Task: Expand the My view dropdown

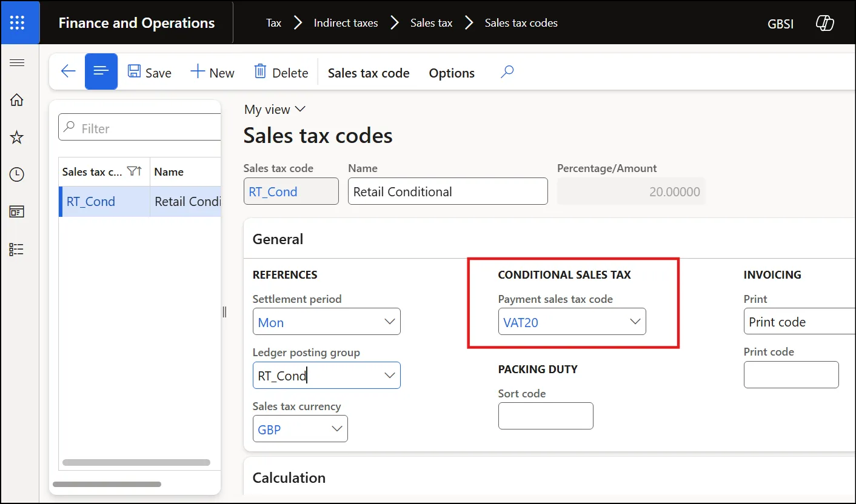Action: point(275,110)
